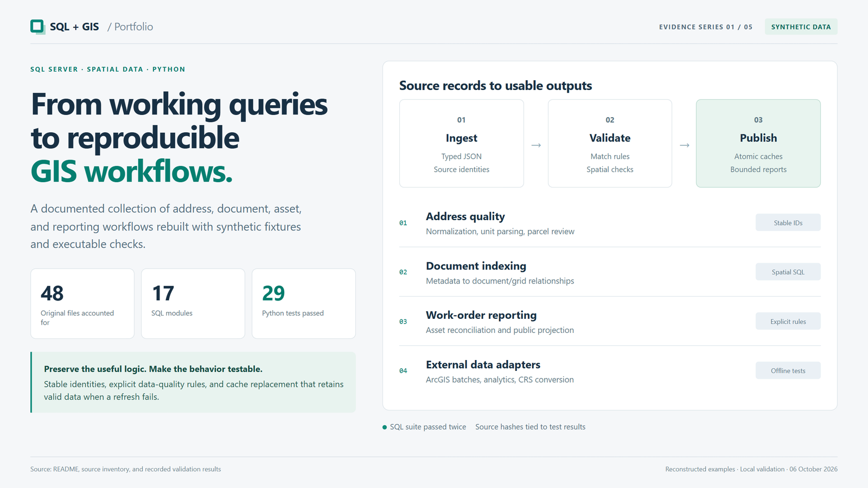Click the arrow between Ingest and Validate
This screenshot has width=868, height=488.
tap(536, 145)
